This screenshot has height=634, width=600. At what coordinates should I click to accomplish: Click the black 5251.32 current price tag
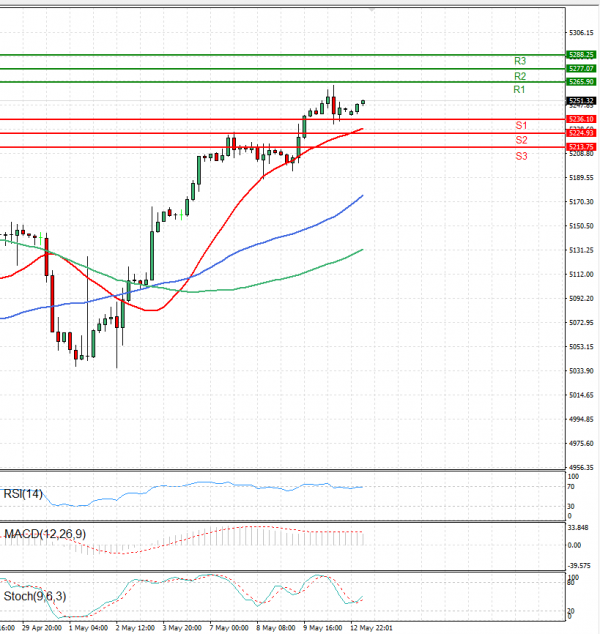point(581,101)
